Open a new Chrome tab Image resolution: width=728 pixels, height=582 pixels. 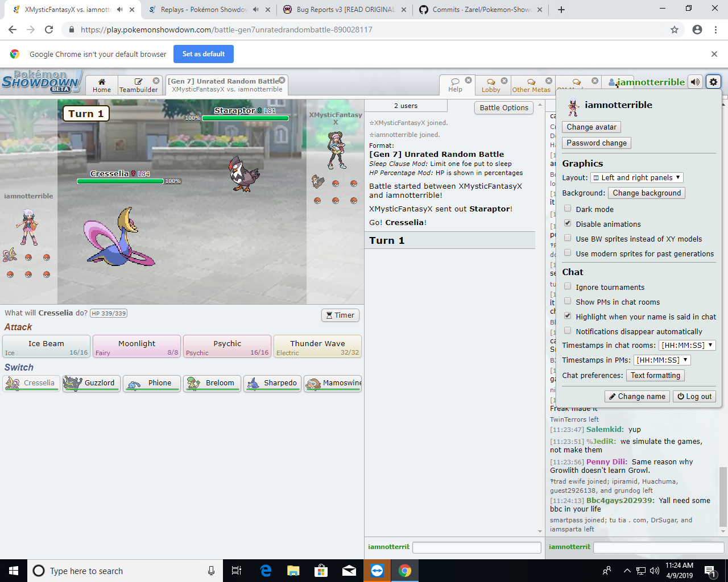click(x=561, y=10)
